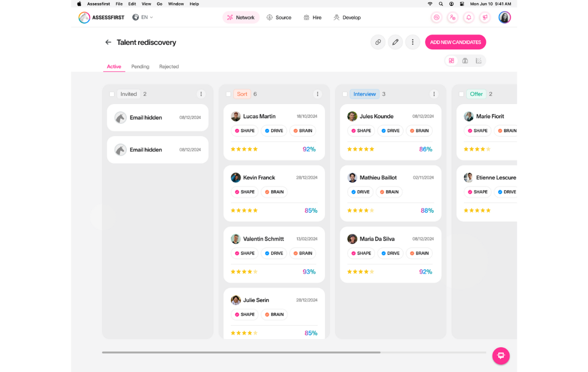Open the pink chat support bubble
The image size is (588, 372).
click(500, 356)
